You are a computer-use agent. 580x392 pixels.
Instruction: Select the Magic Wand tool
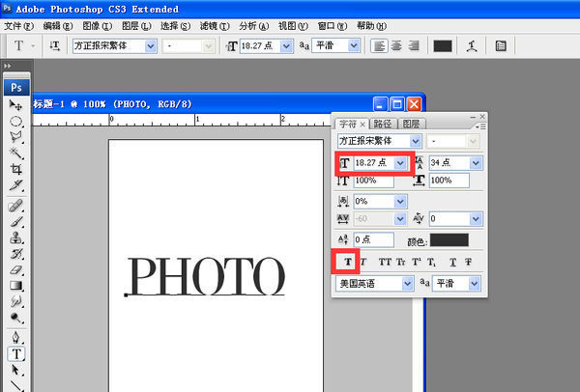[x=15, y=153]
